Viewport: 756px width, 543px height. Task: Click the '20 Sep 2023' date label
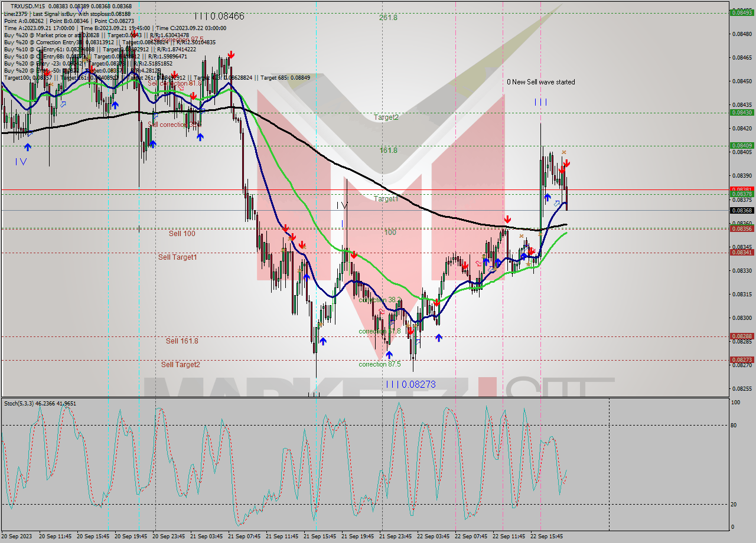point(16,537)
